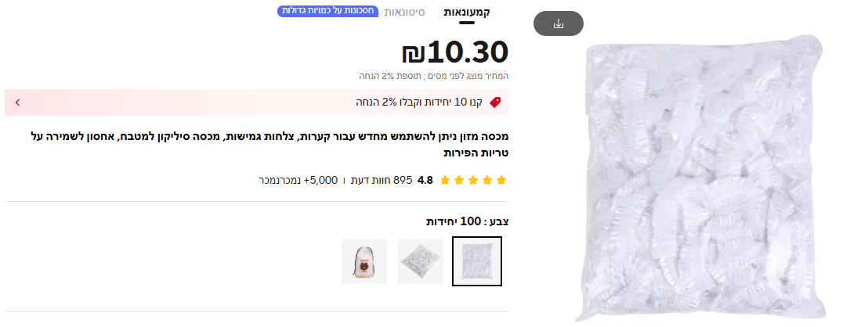The image size is (868, 327).
Task: Click the rightmost yellow rating star
Action: pos(501,180)
